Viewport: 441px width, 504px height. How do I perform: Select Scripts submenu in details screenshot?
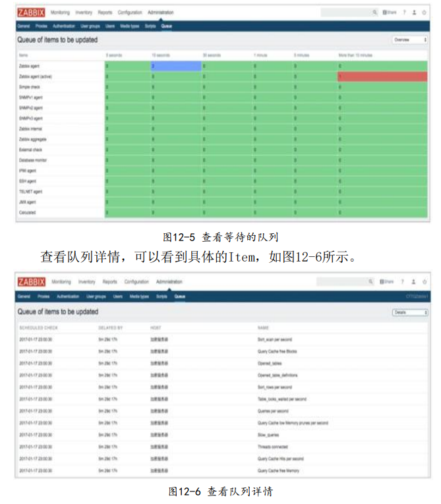click(x=162, y=296)
